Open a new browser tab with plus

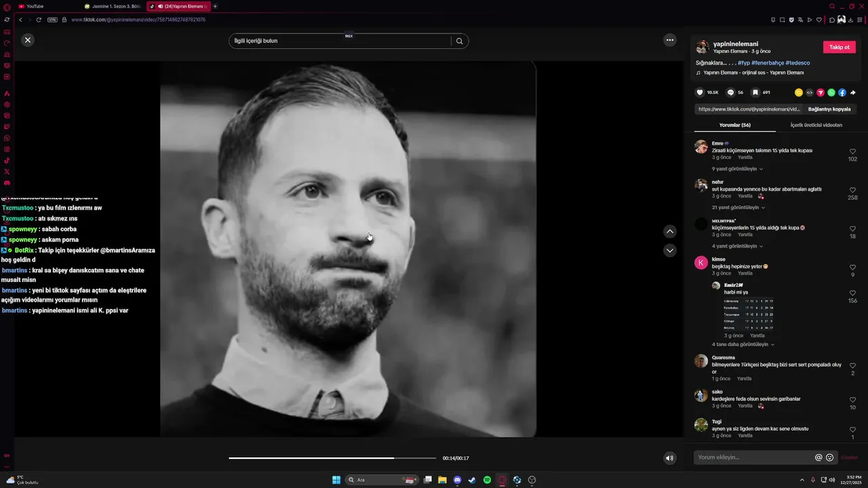[215, 6]
